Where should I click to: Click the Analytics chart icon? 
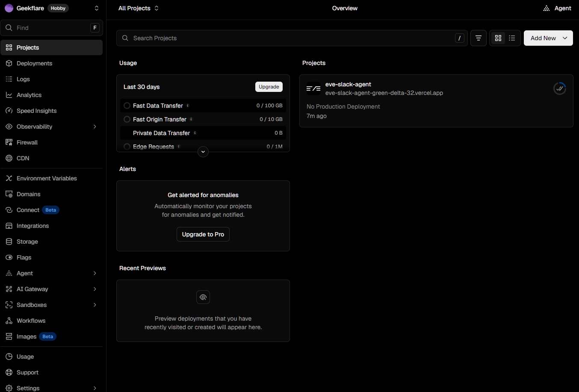(x=9, y=95)
